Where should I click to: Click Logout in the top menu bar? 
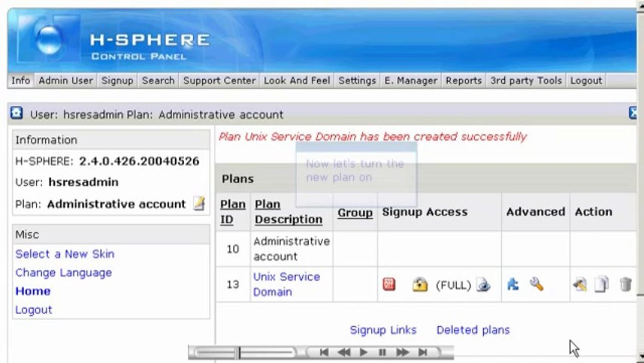click(586, 81)
